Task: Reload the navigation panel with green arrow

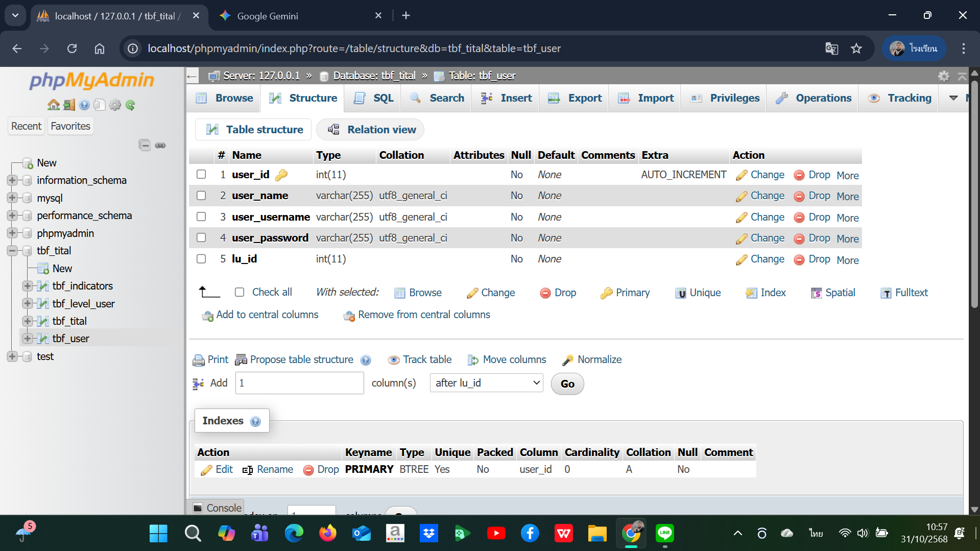Action: 131,105
